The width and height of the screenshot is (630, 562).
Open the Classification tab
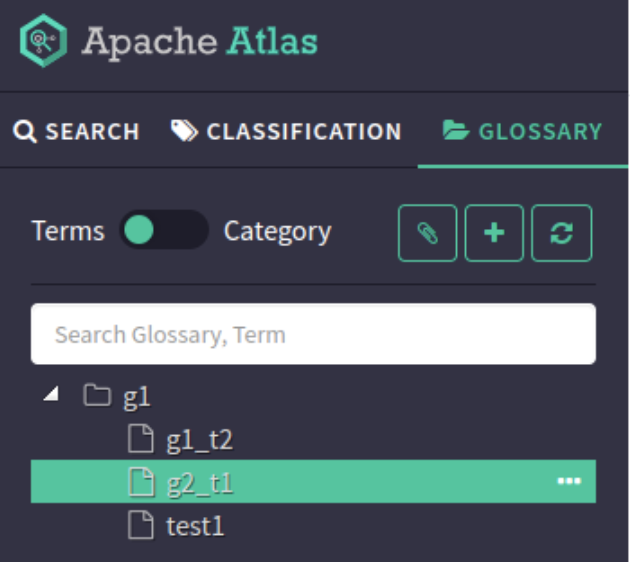[x=287, y=132]
